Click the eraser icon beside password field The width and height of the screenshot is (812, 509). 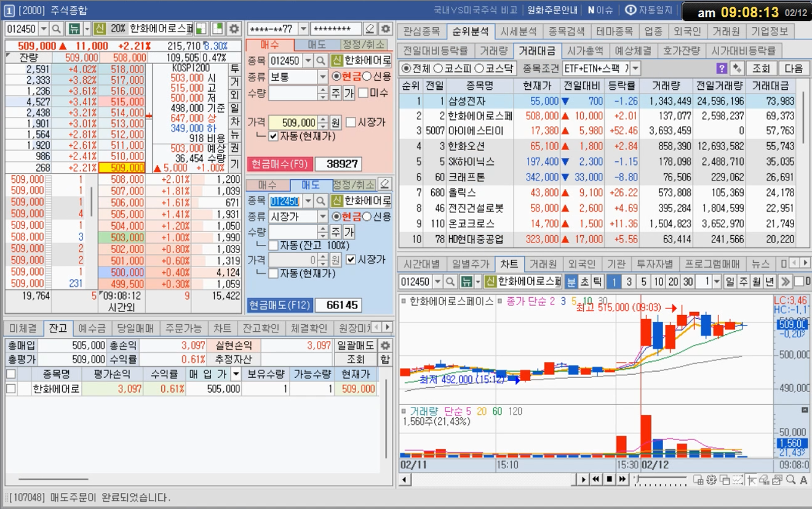[369, 28]
